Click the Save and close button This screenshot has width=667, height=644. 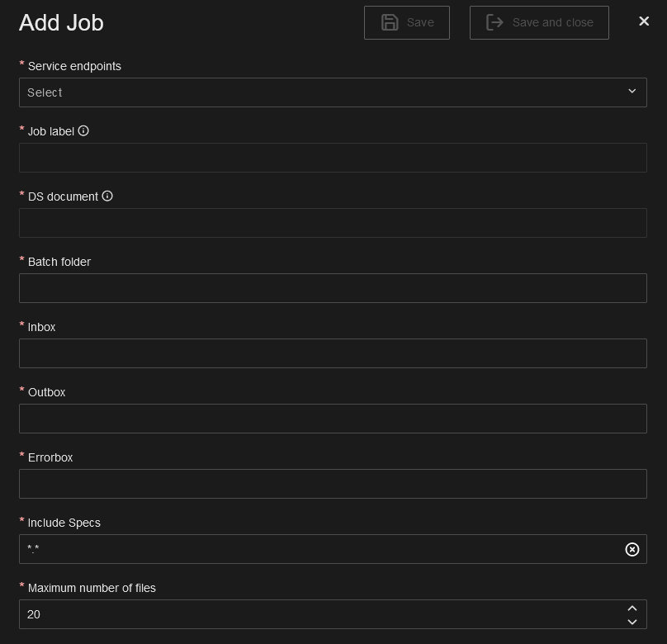click(x=539, y=23)
